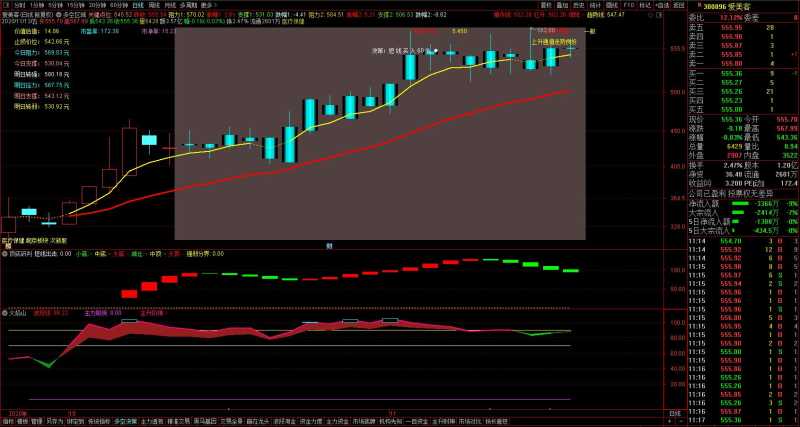Viewport: 800px width, 427px height.
Task: Open the 日线 period selector at bottom-right
Action: click(674, 412)
